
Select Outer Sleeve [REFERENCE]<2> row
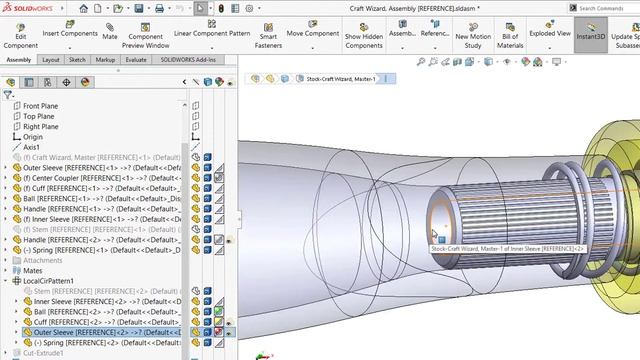pos(102,332)
